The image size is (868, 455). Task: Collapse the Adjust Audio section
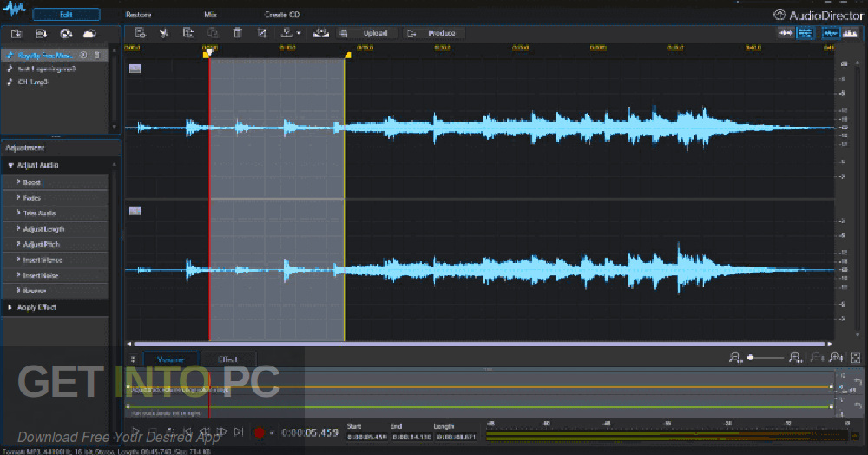tap(10, 165)
